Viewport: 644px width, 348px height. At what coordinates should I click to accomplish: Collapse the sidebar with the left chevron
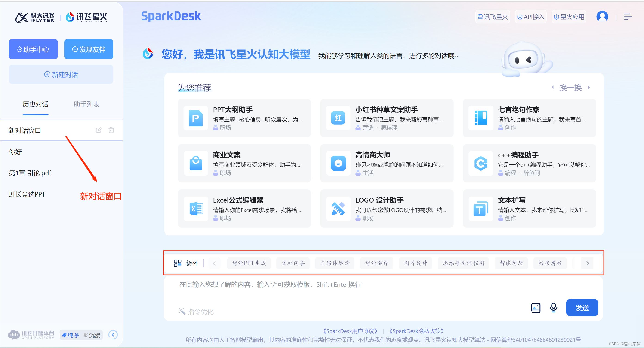pos(113,335)
